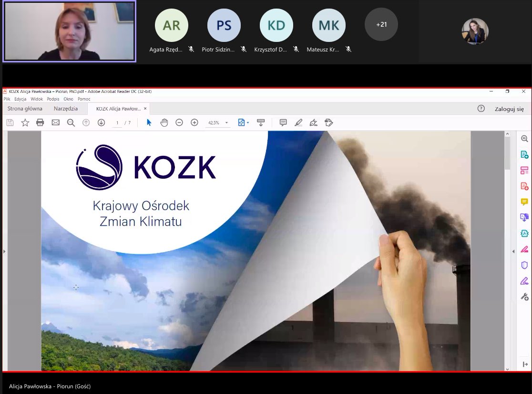Open the scrolling mode keyboard icon
Viewport: 532px width, 394px height.
tap(261, 122)
